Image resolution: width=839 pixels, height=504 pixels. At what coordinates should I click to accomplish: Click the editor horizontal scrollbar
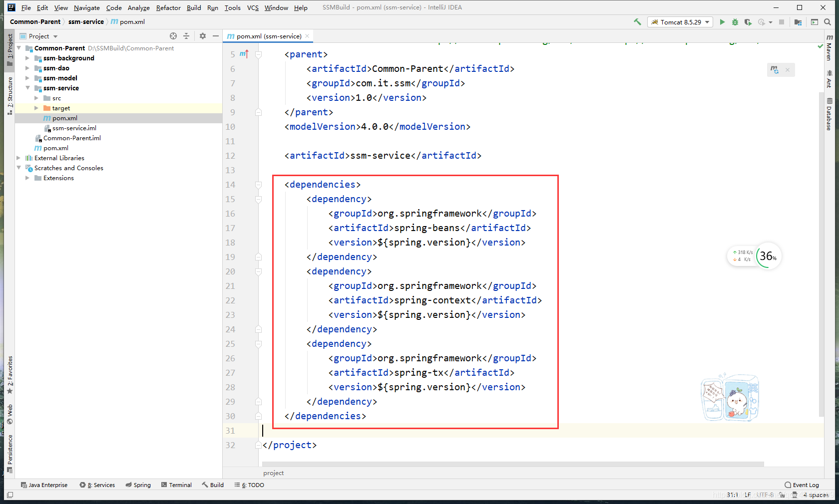(x=513, y=464)
